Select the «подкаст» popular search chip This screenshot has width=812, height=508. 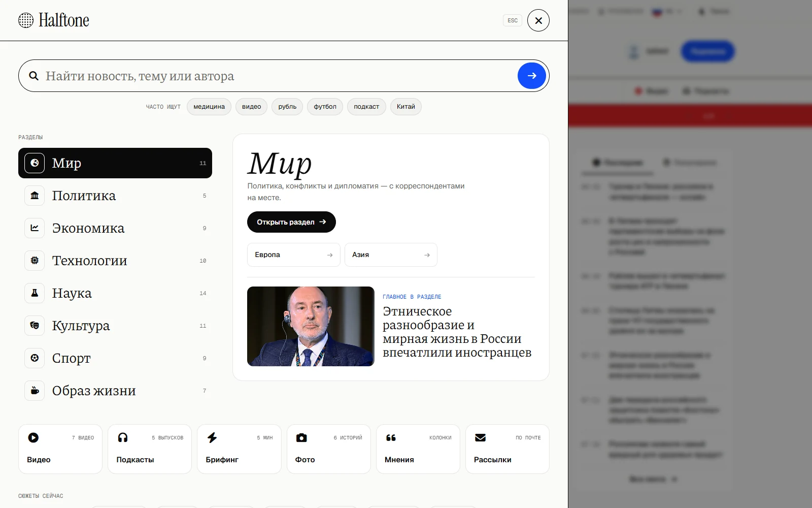366,107
